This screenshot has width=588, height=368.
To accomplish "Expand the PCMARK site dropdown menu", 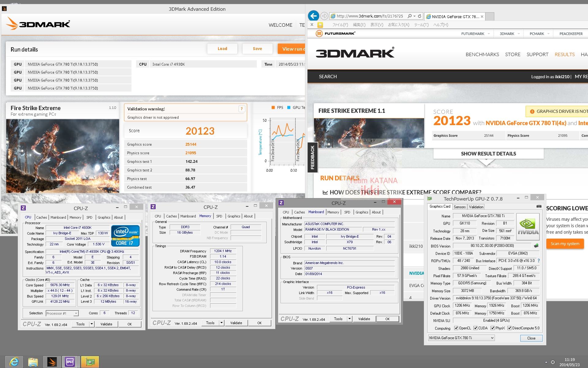I will point(548,34).
